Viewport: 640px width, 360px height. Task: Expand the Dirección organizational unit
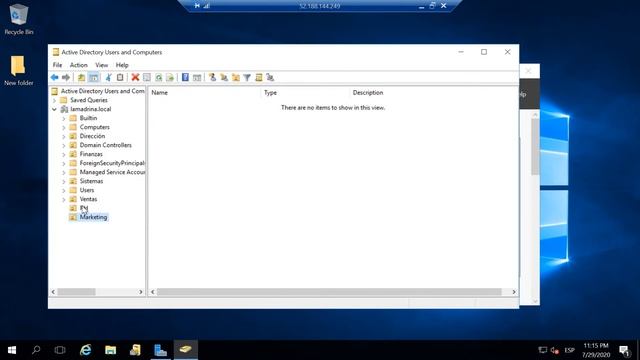64,136
